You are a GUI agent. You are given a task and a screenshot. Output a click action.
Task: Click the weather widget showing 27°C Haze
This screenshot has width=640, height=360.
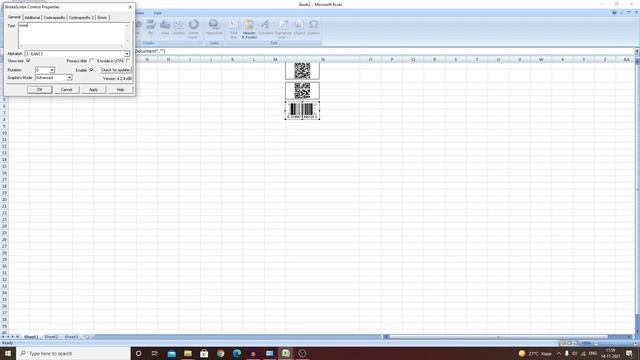point(535,353)
